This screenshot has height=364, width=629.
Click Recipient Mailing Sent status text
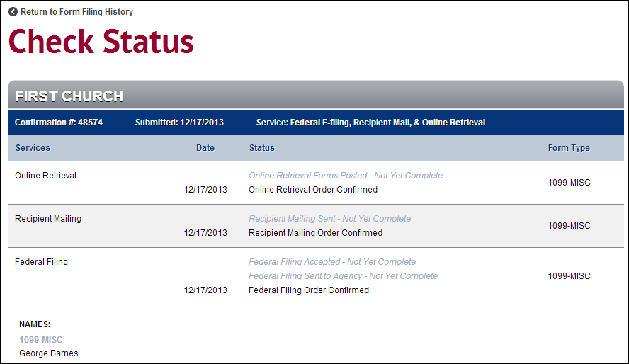(329, 219)
